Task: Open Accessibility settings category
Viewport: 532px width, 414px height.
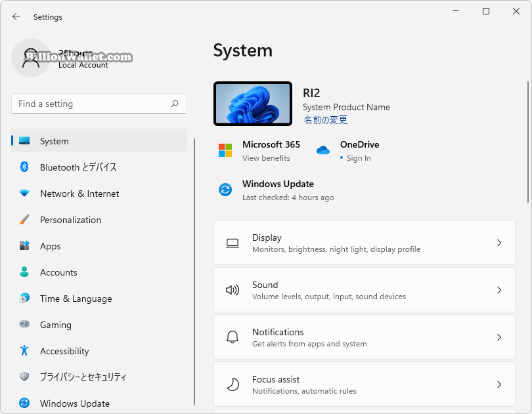Action: pyautogui.click(x=99, y=351)
